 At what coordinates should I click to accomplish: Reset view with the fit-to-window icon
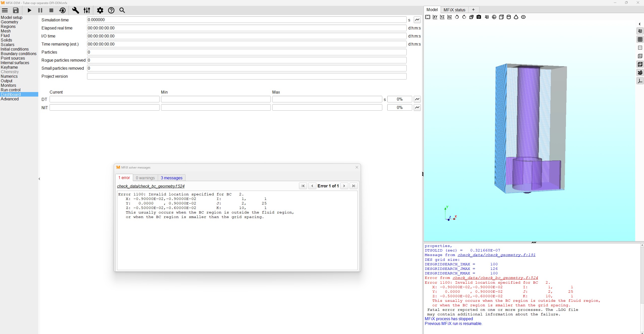coord(428,17)
